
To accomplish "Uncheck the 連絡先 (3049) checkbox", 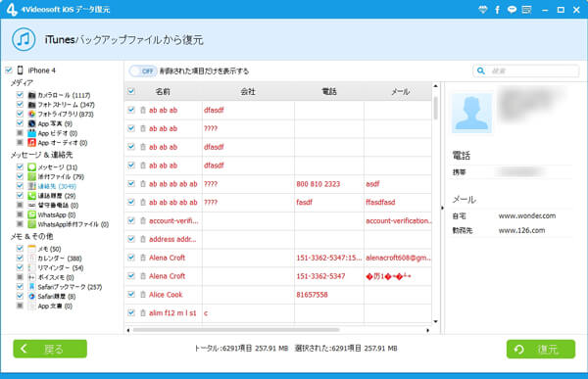I will pyautogui.click(x=20, y=185).
